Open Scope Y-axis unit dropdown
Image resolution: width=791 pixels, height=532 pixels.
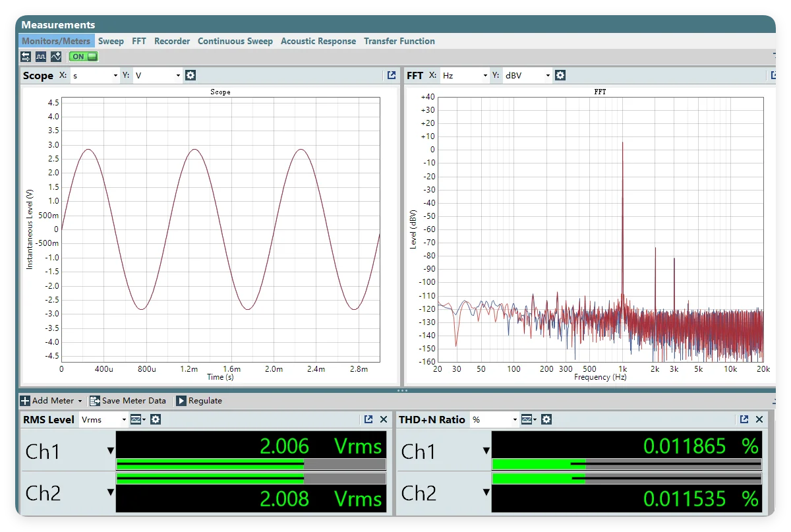(x=158, y=75)
